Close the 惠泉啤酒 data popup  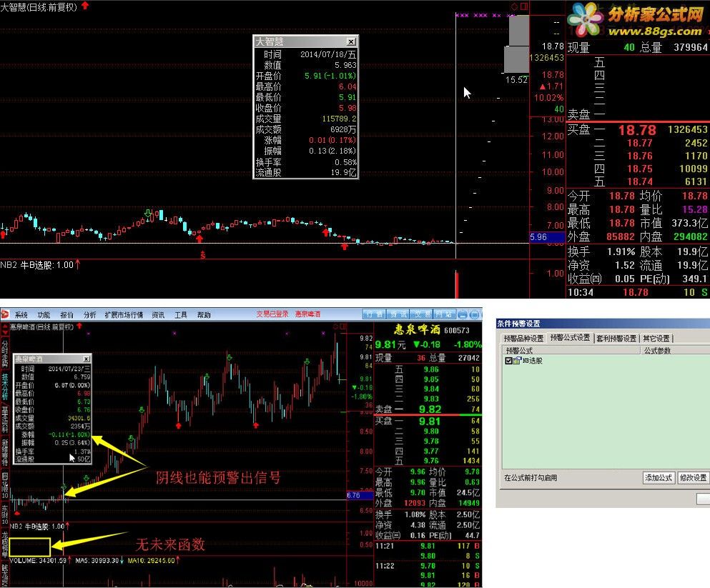coord(86,359)
